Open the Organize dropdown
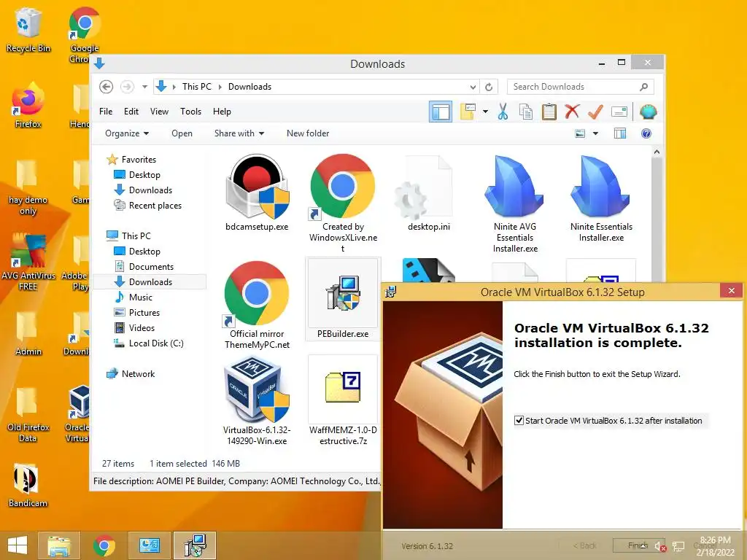The height and width of the screenshot is (560, 747). 127,133
